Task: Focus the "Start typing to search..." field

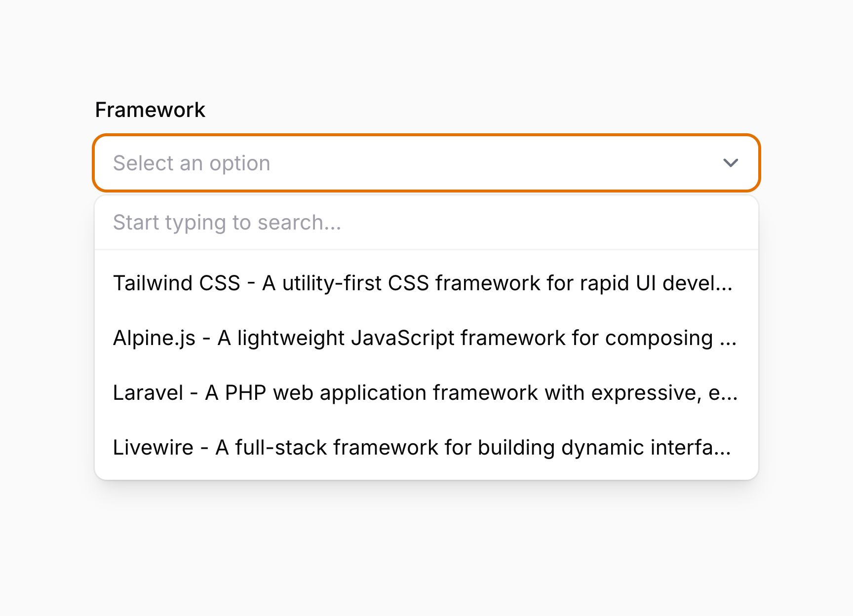Action: pos(426,223)
